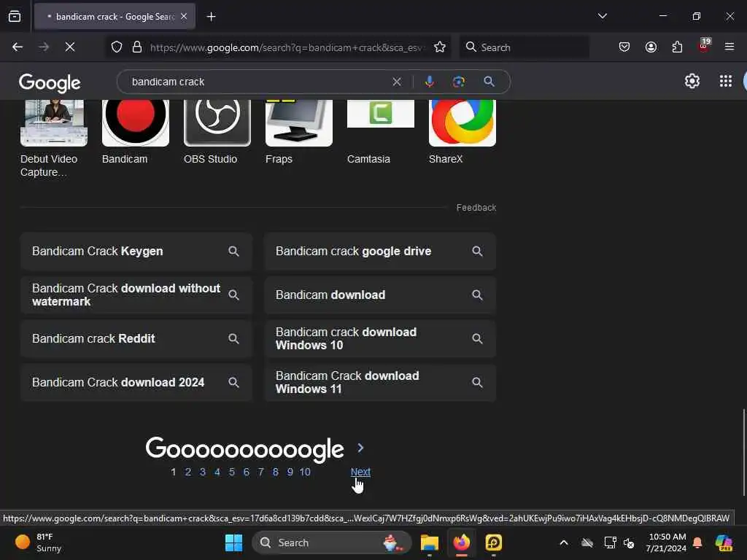
Task: Open the Bandicam related result
Action: (135, 133)
